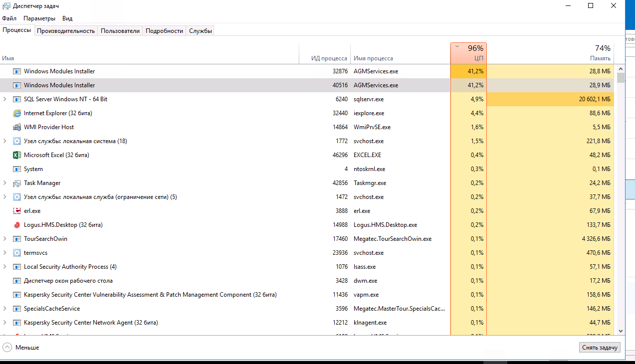Expand Kaspersky Security Center Network Agent row

(x=5, y=323)
